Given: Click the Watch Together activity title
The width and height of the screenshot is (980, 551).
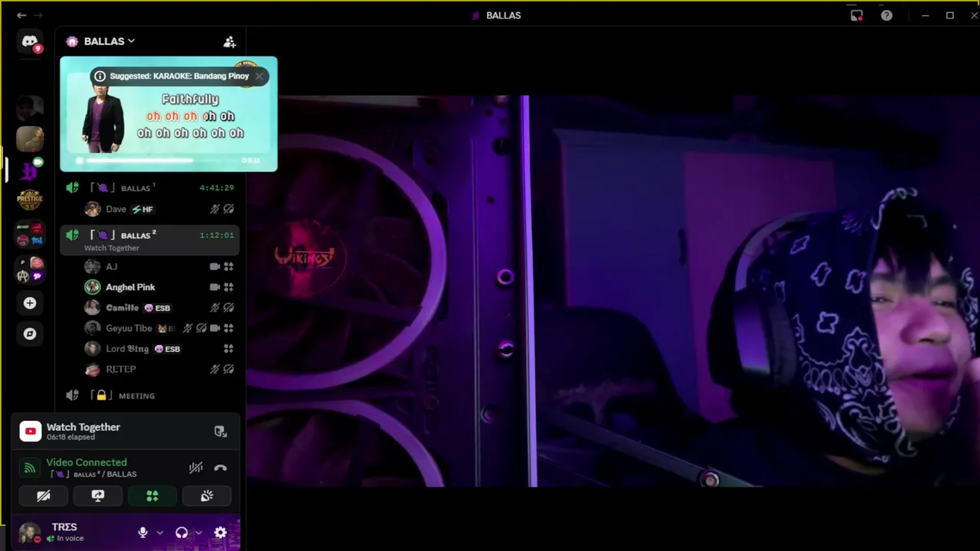Looking at the screenshot, I should point(83,427).
